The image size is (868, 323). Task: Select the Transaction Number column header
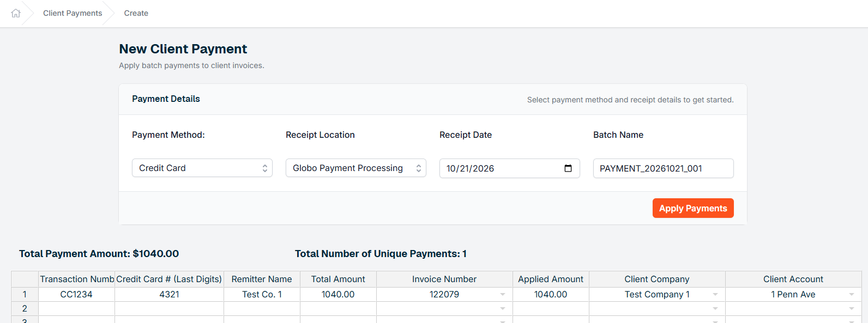pos(77,279)
